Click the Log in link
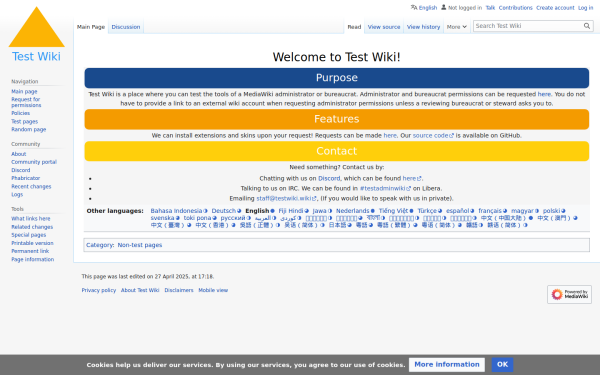This screenshot has height=375, width=600. click(x=585, y=8)
